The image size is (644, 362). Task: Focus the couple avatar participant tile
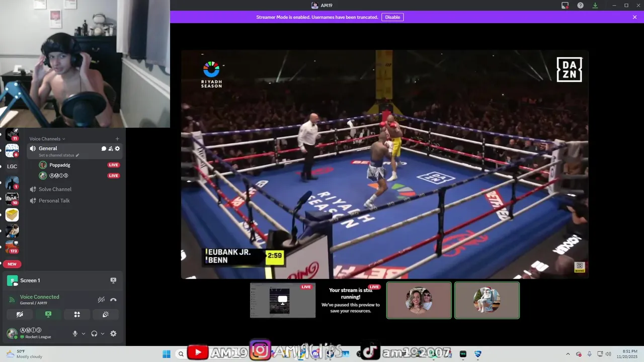[419, 300]
